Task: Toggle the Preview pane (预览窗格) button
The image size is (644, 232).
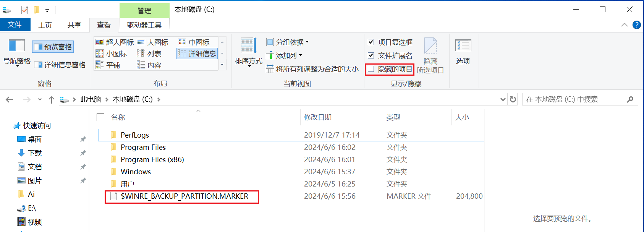Action: pyautogui.click(x=53, y=47)
